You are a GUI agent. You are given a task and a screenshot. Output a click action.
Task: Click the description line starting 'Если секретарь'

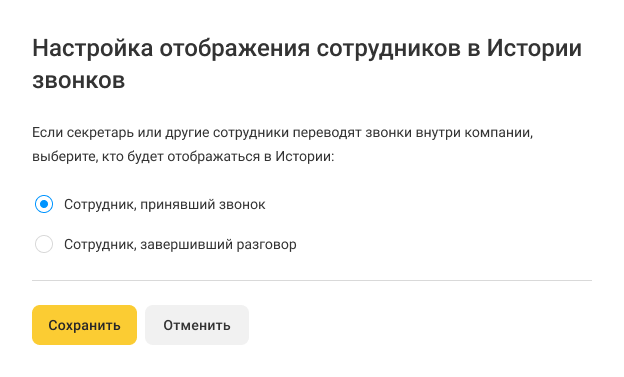(283, 133)
